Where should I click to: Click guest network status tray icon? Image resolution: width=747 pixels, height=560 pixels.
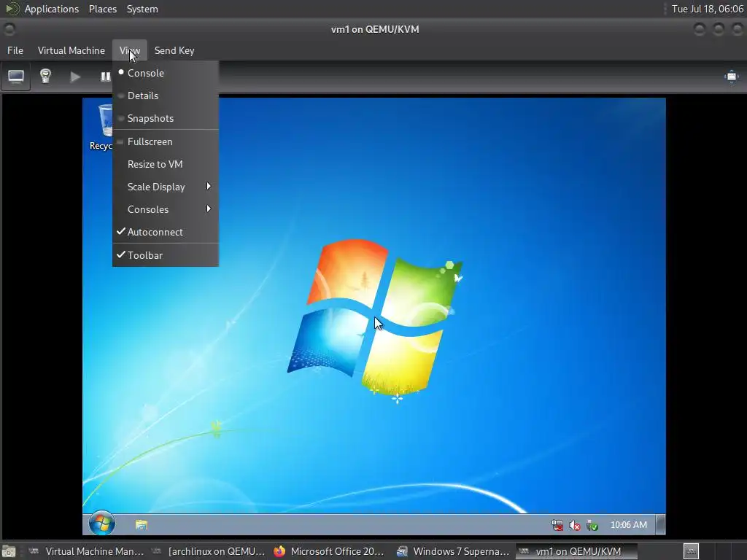coord(557,525)
